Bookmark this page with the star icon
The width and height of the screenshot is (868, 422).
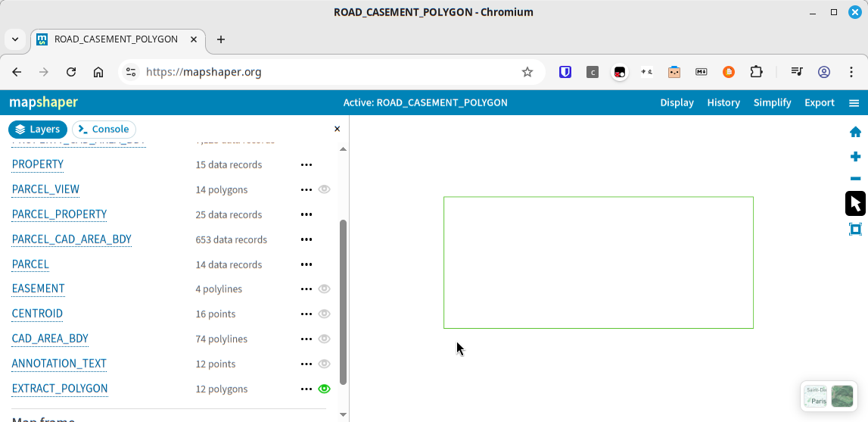pos(527,72)
